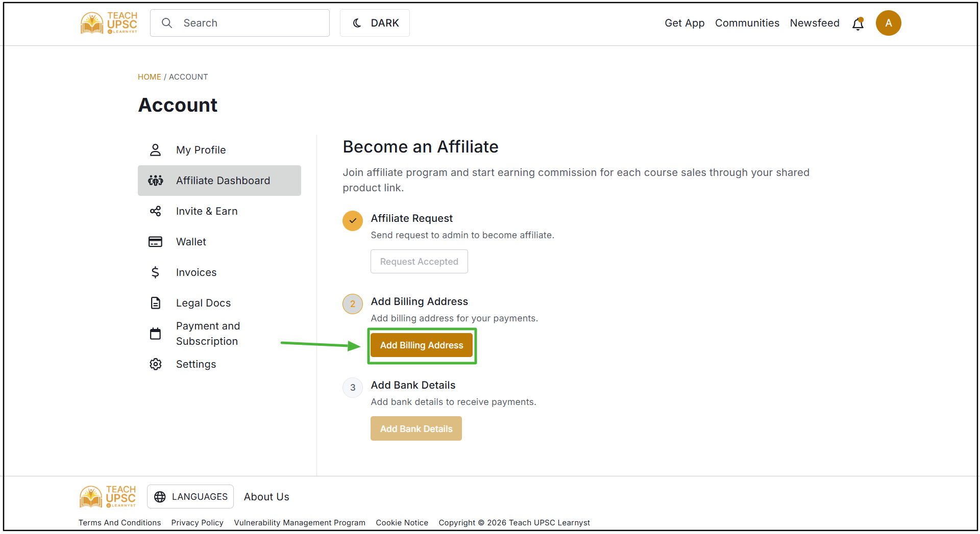Click the Invite & Earn share icon
The image size is (980, 534).
point(155,211)
